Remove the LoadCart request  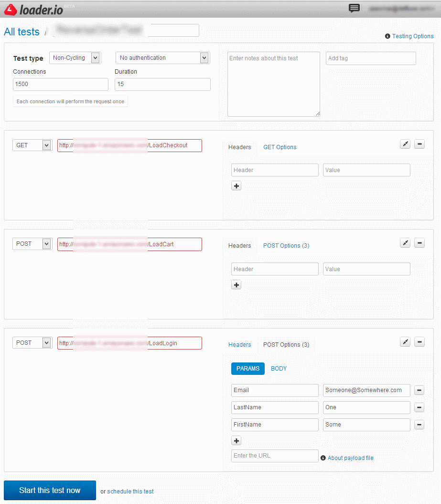(x=419, y=243)
